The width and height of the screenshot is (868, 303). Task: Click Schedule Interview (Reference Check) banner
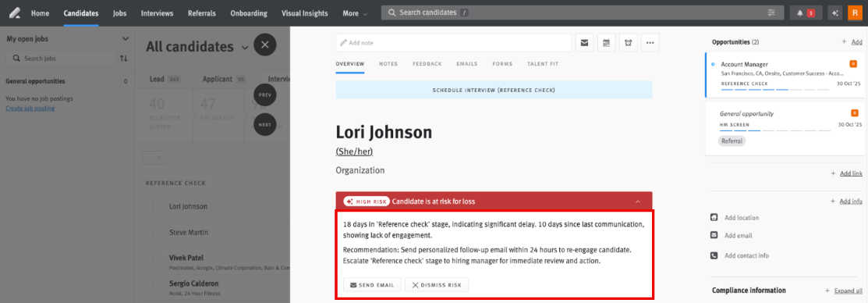click(494, 90)
